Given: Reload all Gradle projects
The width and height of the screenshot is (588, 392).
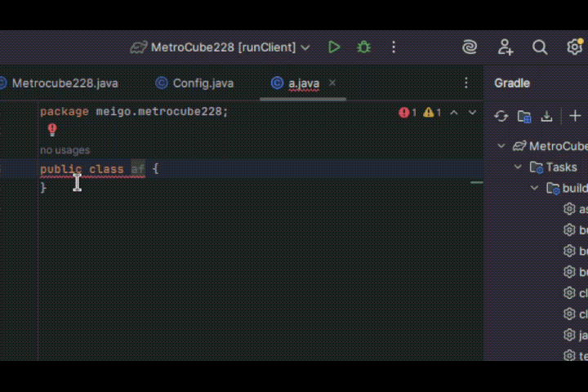Looking at the screenshot, I should tap(501, 116).
